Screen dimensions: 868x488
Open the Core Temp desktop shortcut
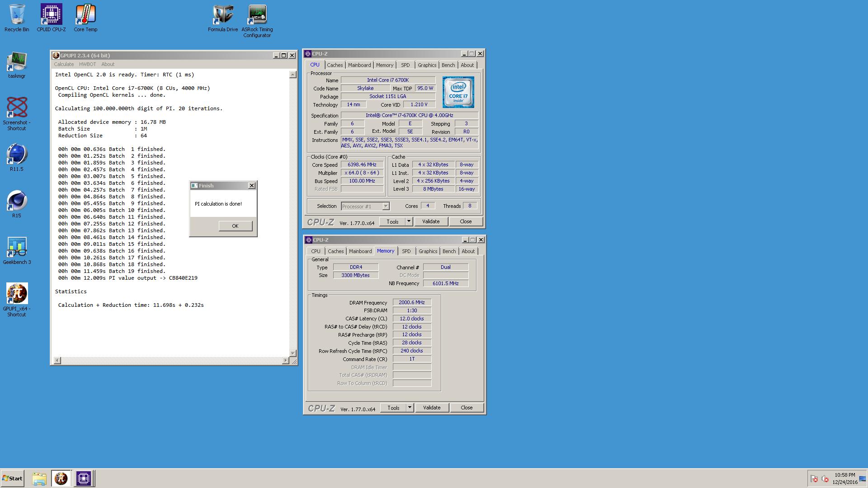tap(85, 18)
